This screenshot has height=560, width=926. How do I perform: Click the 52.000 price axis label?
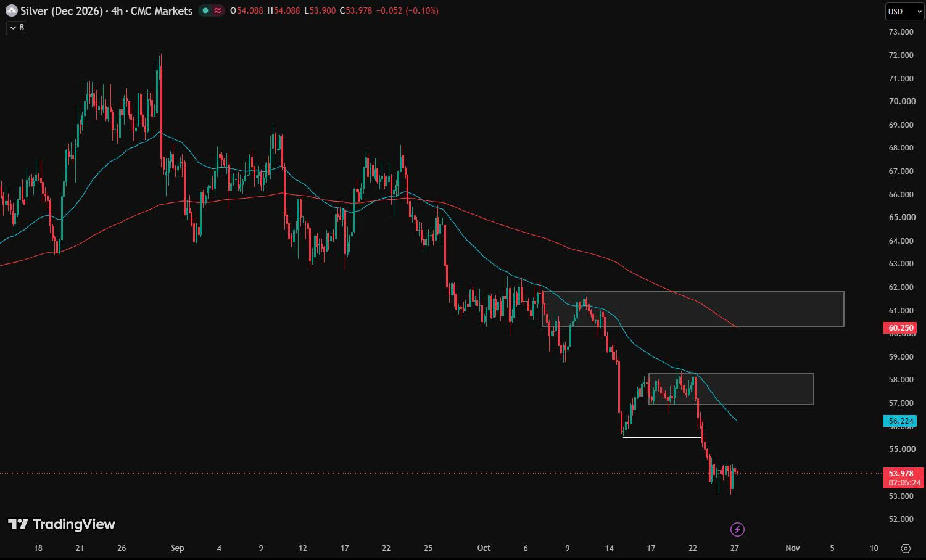(901, 519)
